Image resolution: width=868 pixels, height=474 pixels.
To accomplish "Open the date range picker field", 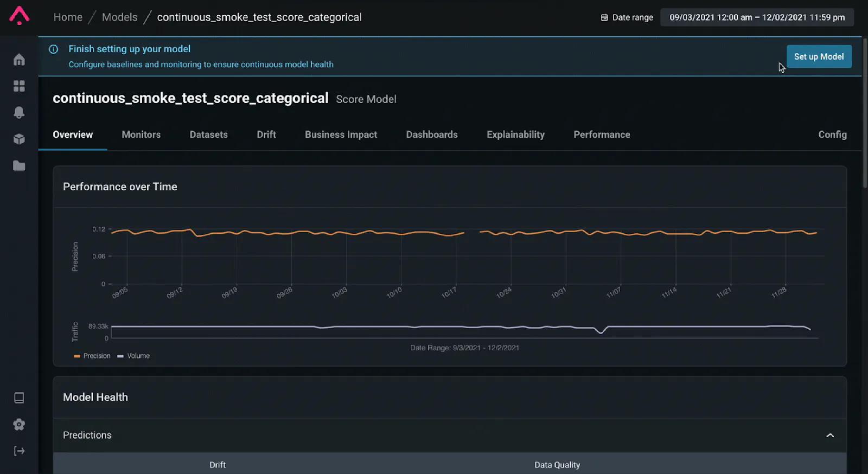I will click(757, 17).
